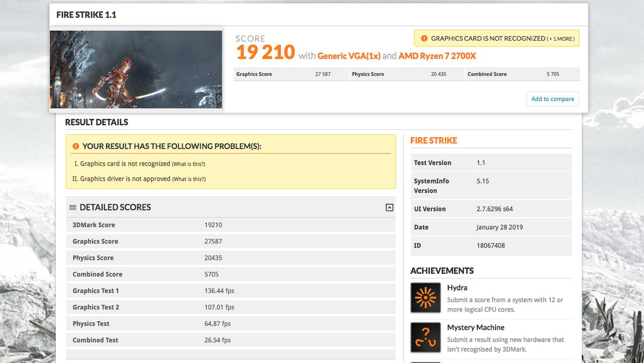This screenshot has height=363, width=644.
Task: Select Graphics Score value 27587 in detailed scores
Action: 213,242
